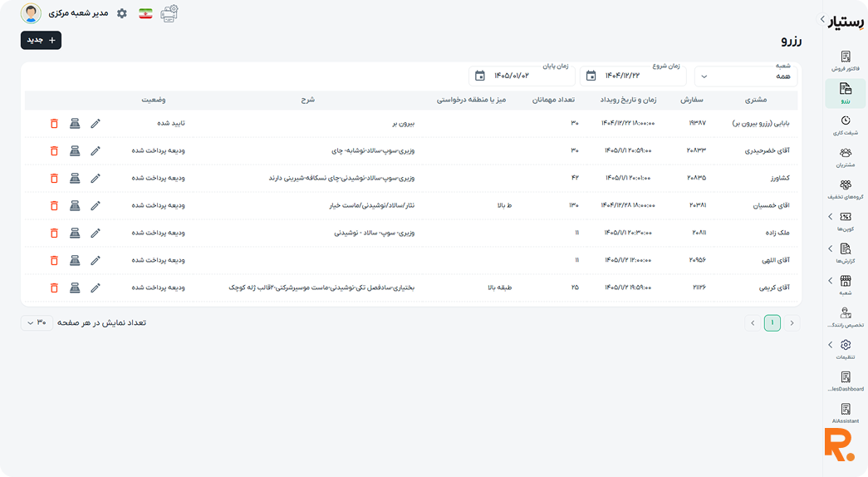Click the زمان شروع date field
868x477 pixels.
(x=633, y=76)
